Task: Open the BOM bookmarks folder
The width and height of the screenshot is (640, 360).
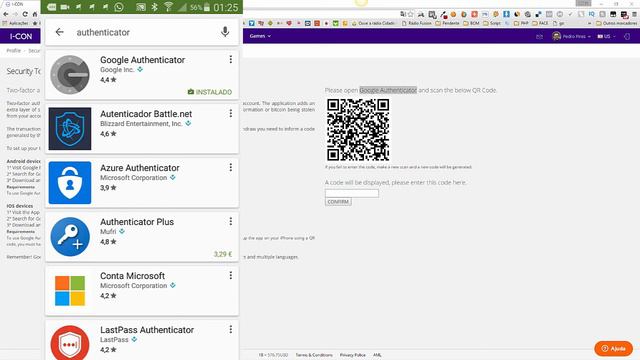Action: tap(471, 23)
